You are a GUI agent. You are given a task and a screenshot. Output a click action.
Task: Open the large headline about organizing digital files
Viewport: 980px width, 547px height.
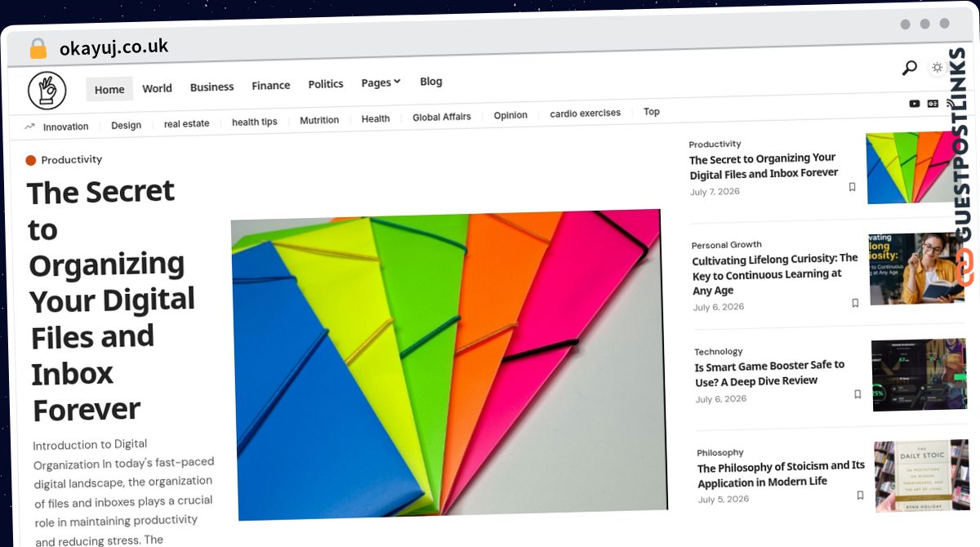(x=112, y=300)
